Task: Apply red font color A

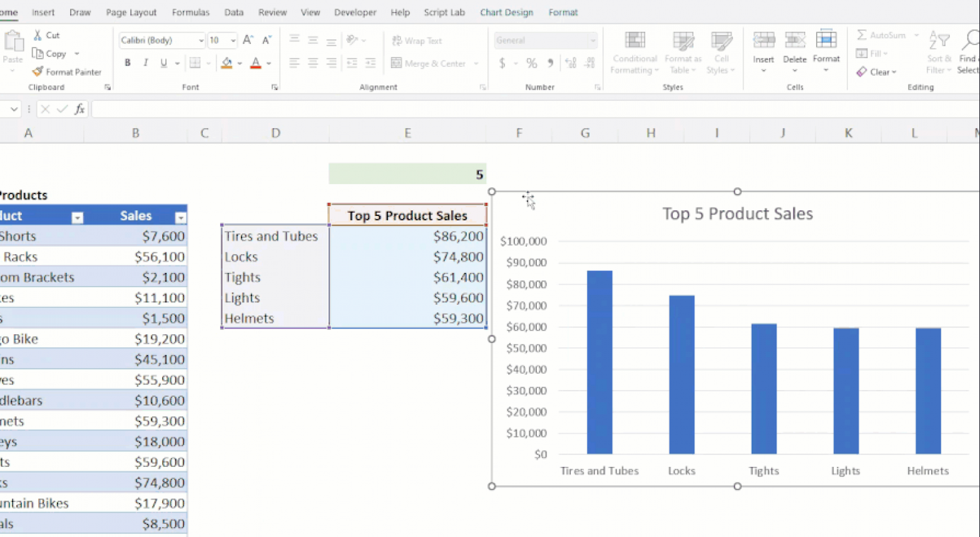Action: pos(255,63)
